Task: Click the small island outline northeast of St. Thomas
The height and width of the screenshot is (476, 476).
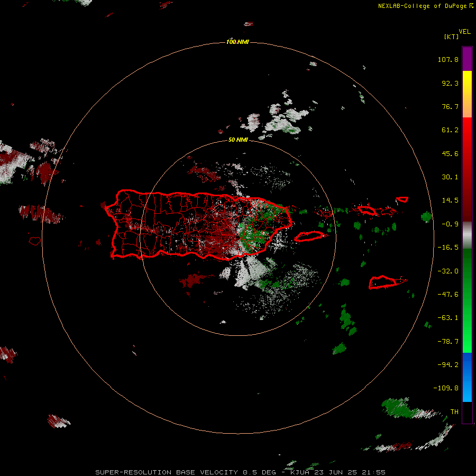Action: tap(402, 199)
